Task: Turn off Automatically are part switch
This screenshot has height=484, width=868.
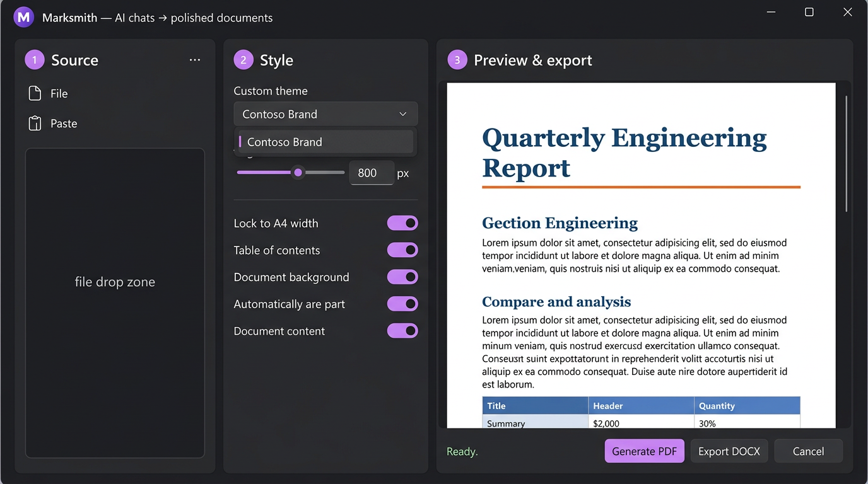Action: point(402,304)
